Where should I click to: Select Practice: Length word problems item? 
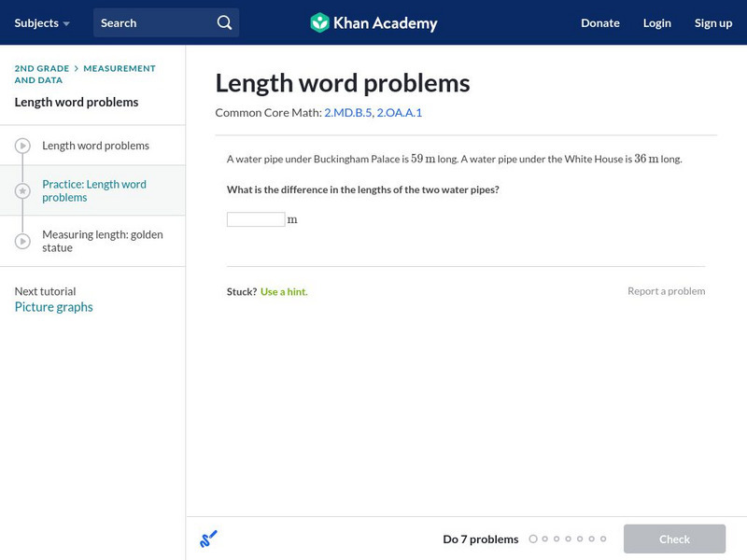pyautogui.click(x=94, y=190)
